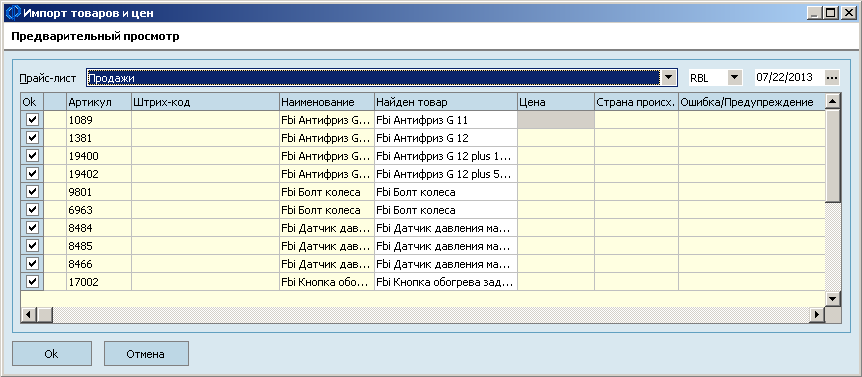Click the vertical scrollbar thumb

pyautogui.click(x=833, y=156)
